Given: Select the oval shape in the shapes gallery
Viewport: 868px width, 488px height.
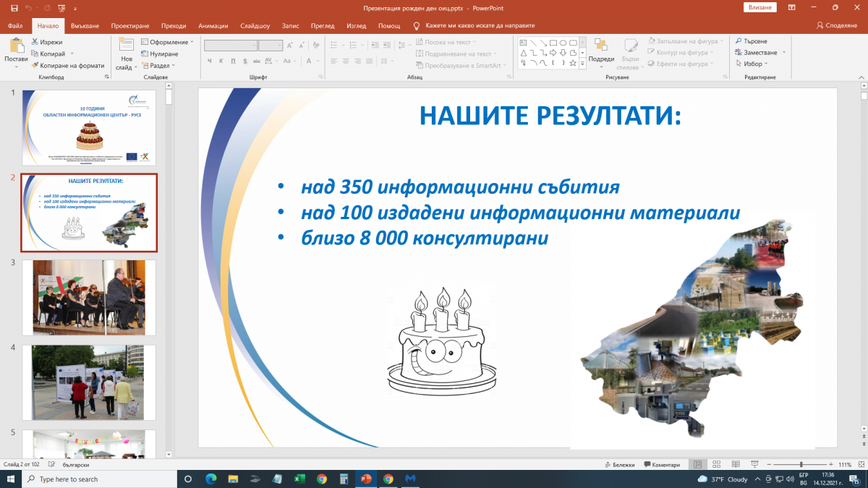Looking at the screenshot, I should pos(563,43).
